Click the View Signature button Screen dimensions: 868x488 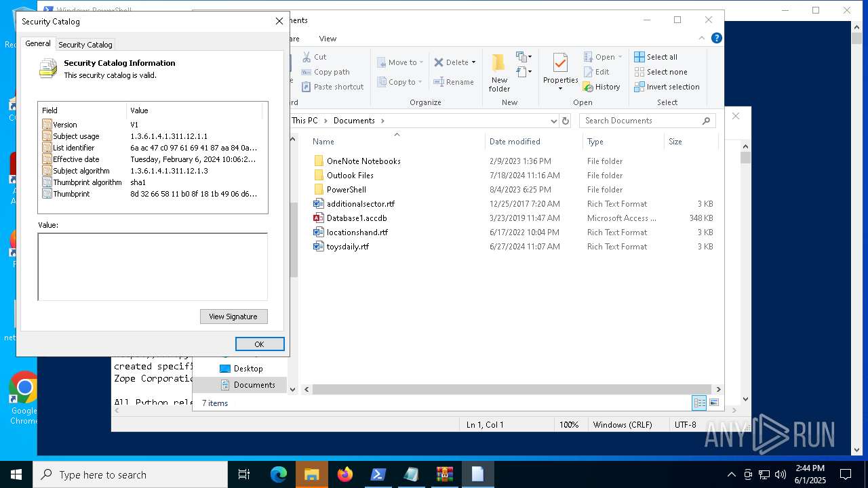(233, 317)
